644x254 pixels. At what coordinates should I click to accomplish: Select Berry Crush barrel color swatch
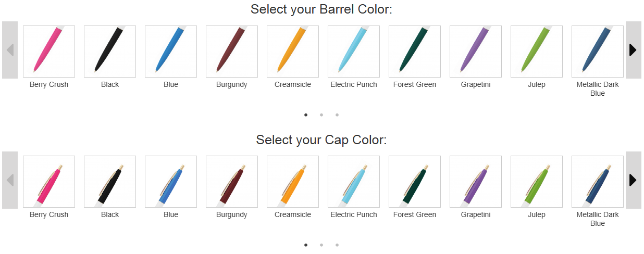[49, 52]
